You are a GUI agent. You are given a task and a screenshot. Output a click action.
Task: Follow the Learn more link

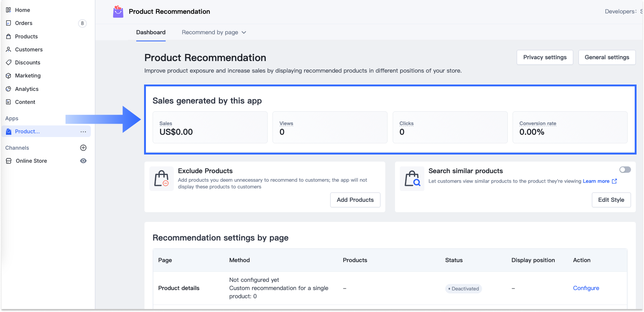[x=596, y=181]
